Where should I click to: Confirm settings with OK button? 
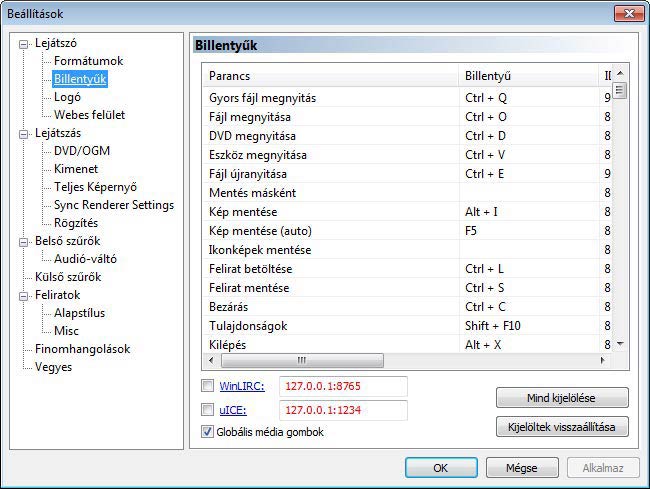point(441,467)
